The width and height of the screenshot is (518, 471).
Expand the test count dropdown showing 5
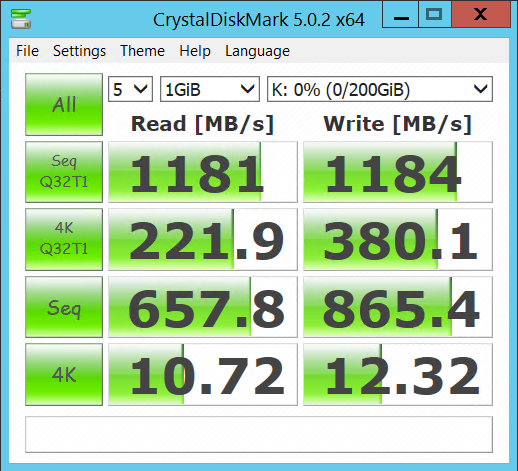click(x=130, y=89)
